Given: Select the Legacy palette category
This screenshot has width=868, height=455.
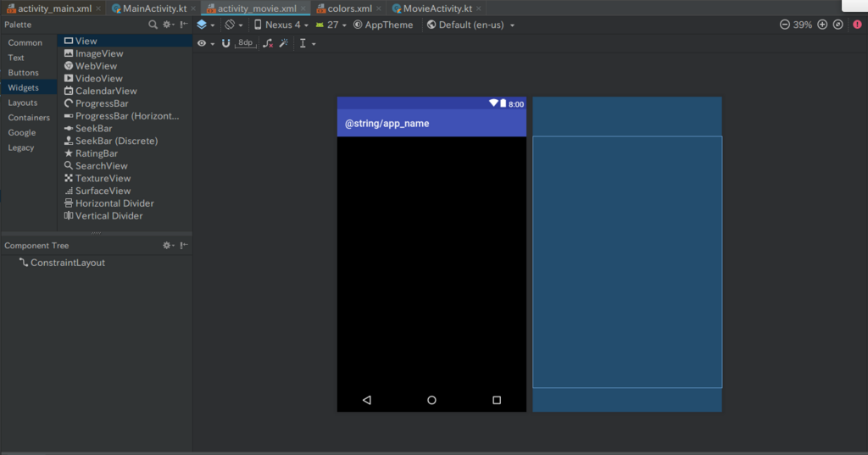Looking at the screenshot, I should 21,147.
